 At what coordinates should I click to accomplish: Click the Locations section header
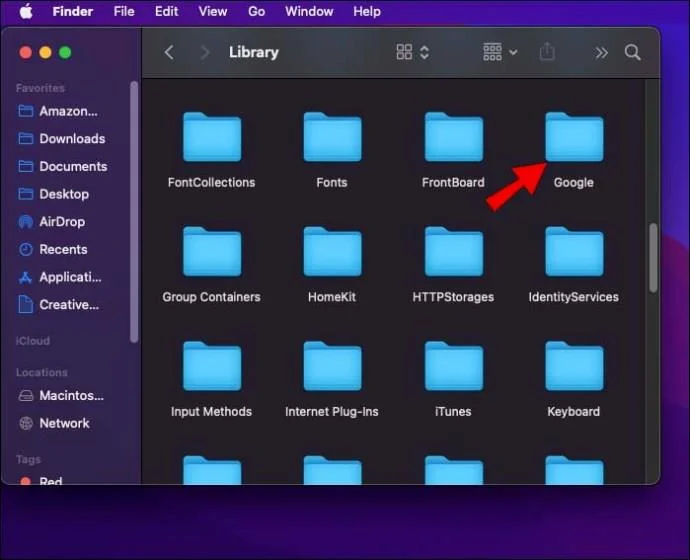point(42,373)
